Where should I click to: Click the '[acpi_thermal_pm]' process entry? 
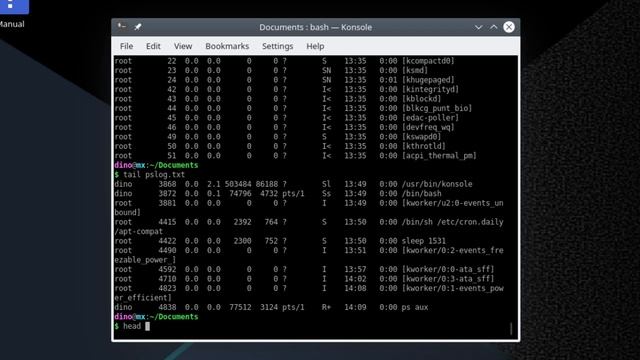coord(439,156)
